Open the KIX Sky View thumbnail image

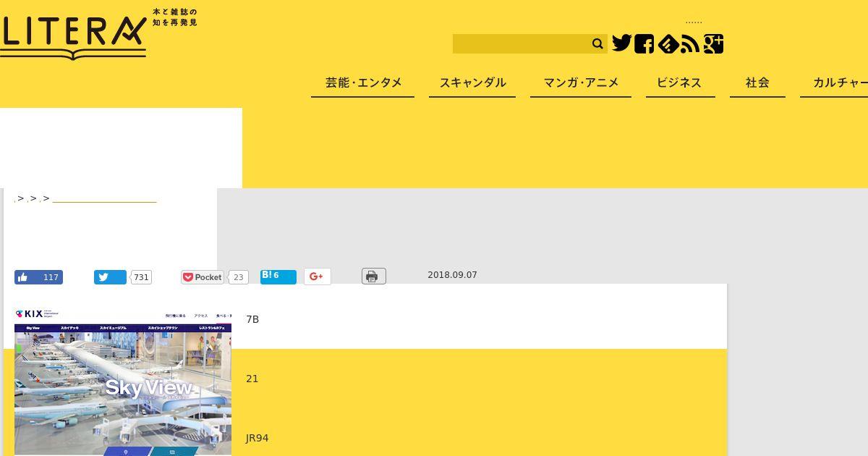click(x=123, y=381)
